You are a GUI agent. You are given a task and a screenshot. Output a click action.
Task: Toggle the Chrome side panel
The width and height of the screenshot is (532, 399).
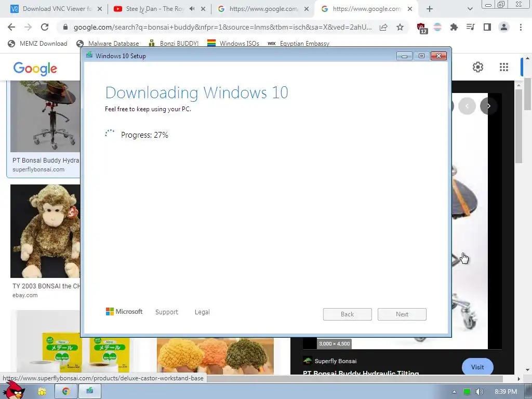(487, 27)
